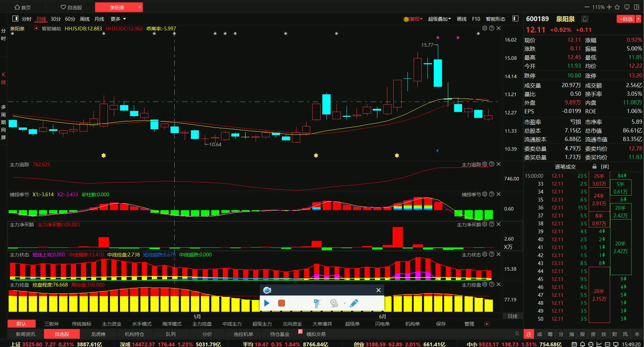
Task: Toggle the left sidebar panel icon
Action: pos(15,19)
